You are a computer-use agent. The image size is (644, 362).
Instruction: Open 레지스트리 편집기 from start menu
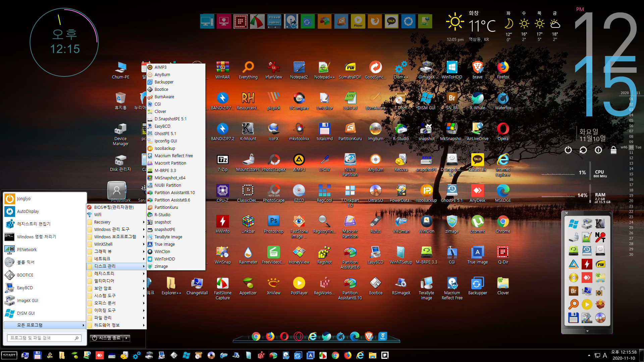click(x=45, y=224)
